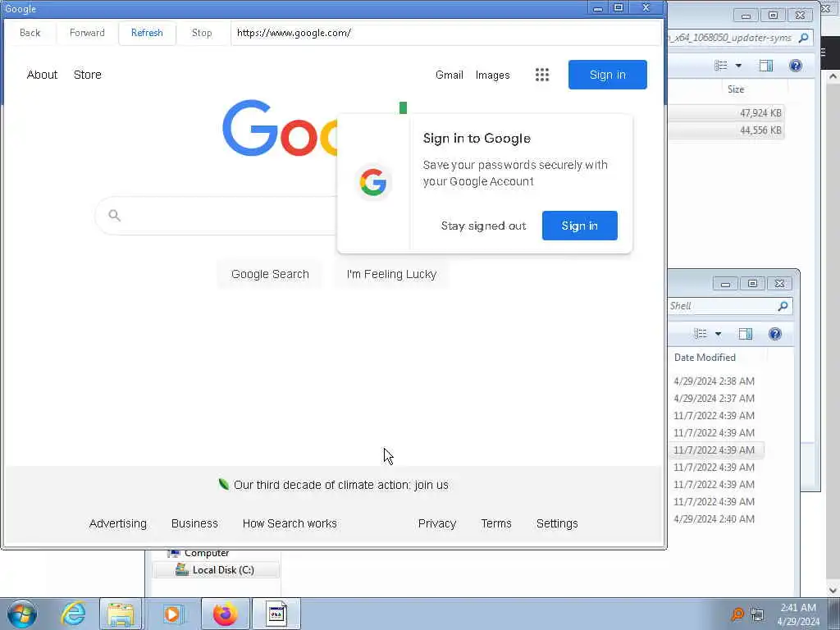Open the Google apps grid icon
Image resolution: width=840 pixels, height=630 pixels.
542,75
